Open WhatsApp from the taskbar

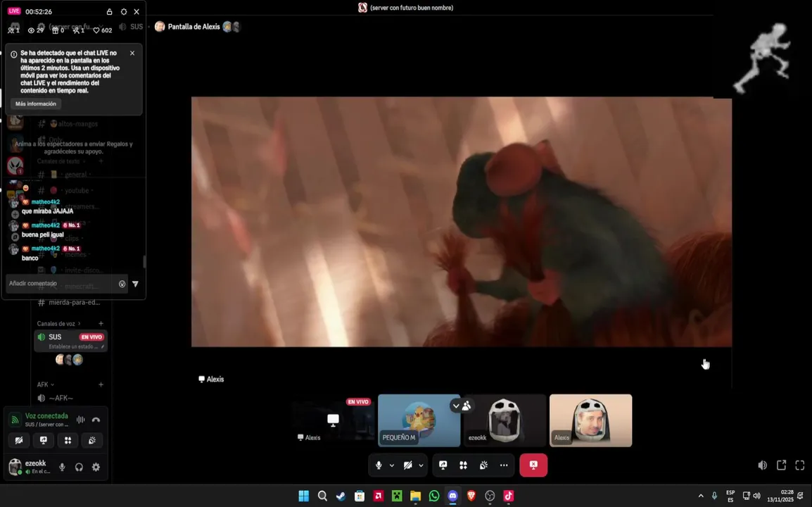point(434,496)
